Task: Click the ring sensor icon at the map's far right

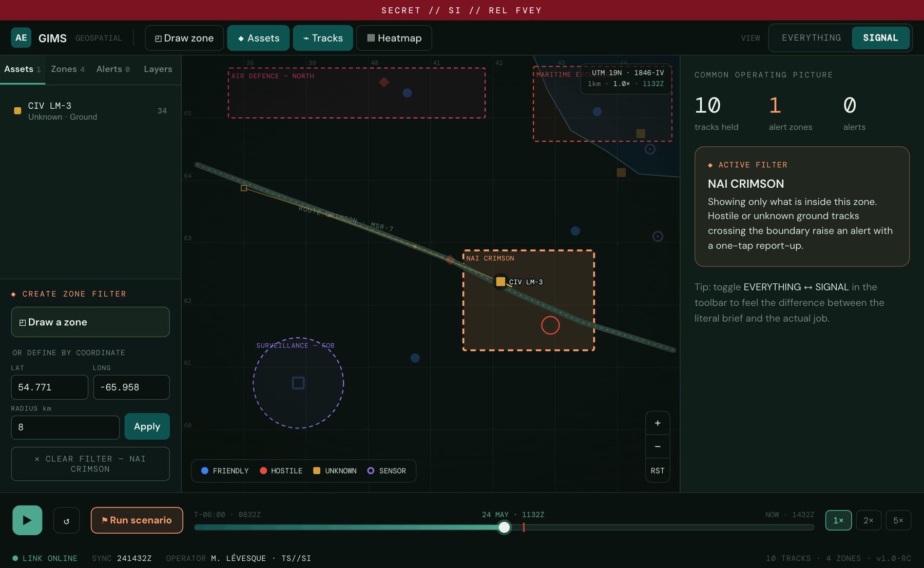Action: 658,237
